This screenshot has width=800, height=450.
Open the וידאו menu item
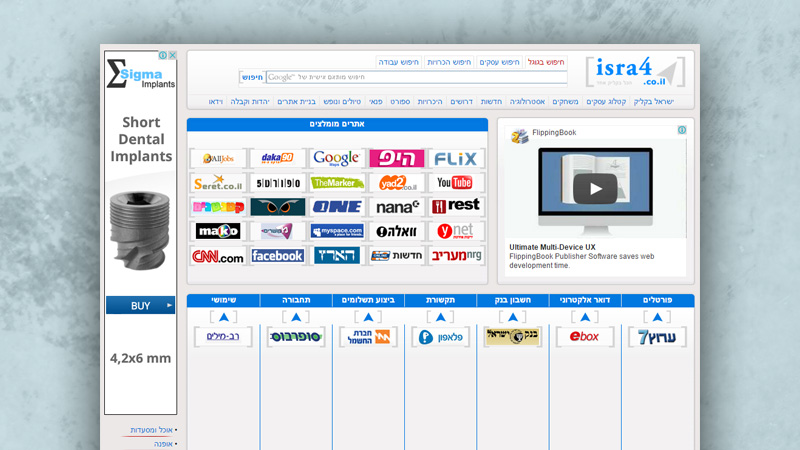[x=216, y=102]
